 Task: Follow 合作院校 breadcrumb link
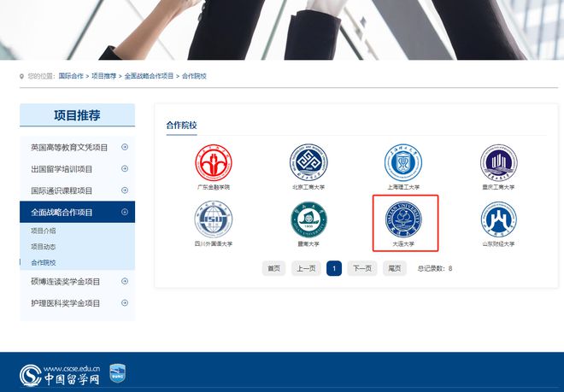(x=194, y=76)
